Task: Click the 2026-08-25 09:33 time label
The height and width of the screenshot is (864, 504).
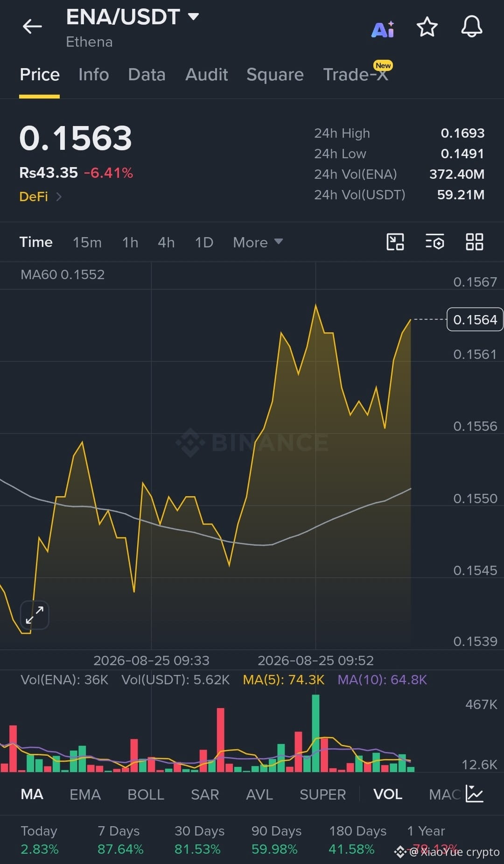Action: click(151, 660)
